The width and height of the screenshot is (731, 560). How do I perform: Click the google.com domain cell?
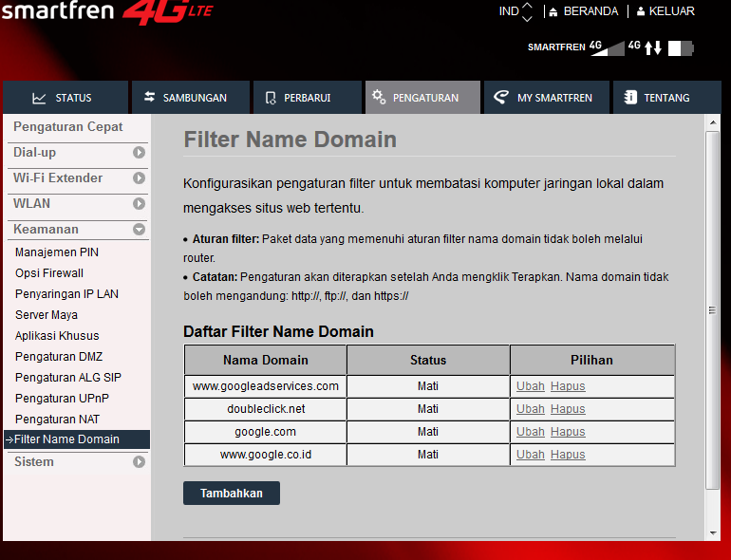coord(265,432)
